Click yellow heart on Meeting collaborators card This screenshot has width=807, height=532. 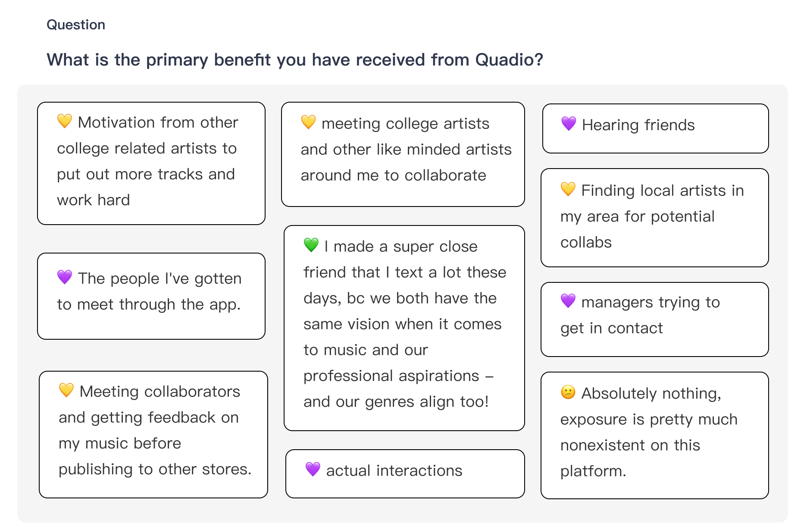click(x=66, y=390)
